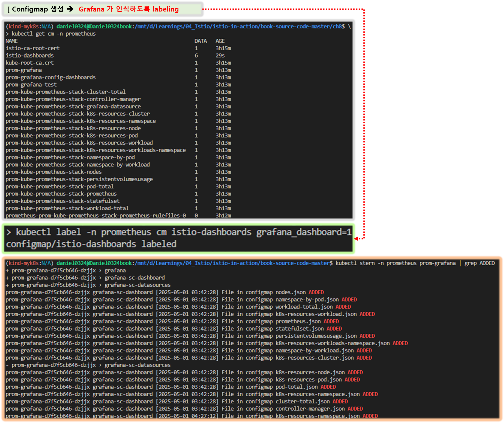
Task: Select the 'kubectl get cm -n prometheus' command text
Action: click(54, 34)
